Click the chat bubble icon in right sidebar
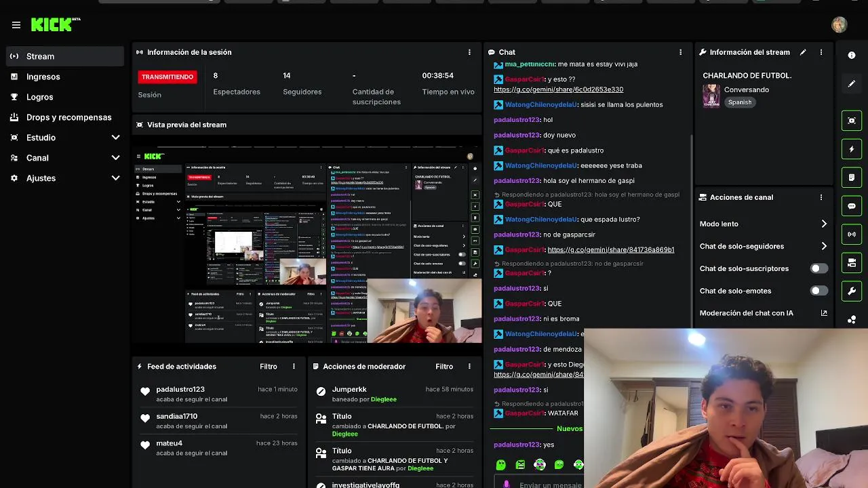Viewport: 868px width, 488px height. tap(852, 206)
